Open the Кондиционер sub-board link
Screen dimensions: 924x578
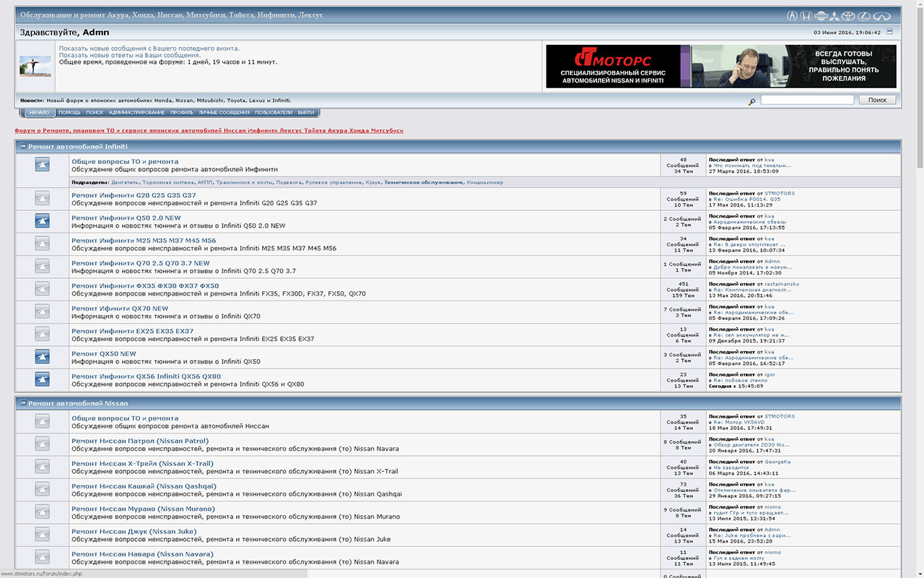[x=485, y=183]
